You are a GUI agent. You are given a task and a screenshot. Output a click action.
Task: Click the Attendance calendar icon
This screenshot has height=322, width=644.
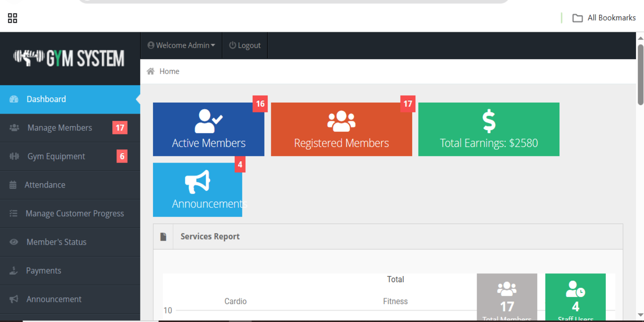click(x=13, y=185)
